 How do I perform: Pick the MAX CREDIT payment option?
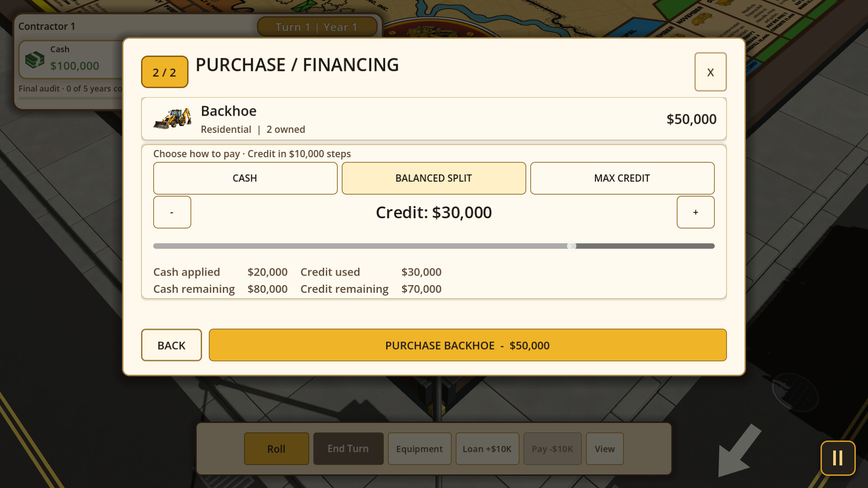pos(622,178)
